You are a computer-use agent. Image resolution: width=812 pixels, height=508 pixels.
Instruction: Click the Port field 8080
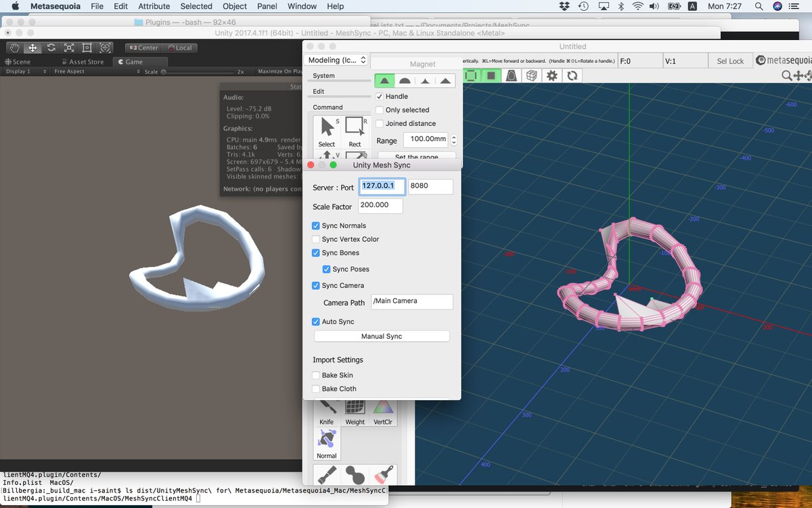pos(430,186)
